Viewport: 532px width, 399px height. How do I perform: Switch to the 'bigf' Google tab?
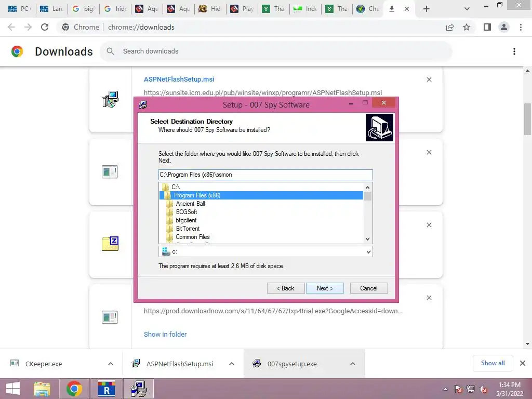tap(83, 9)
